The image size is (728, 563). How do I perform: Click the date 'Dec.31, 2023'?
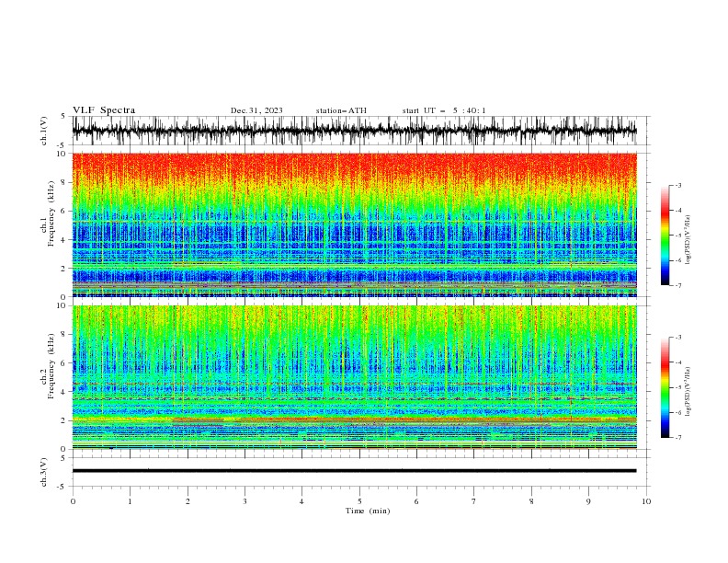[256, 110]
